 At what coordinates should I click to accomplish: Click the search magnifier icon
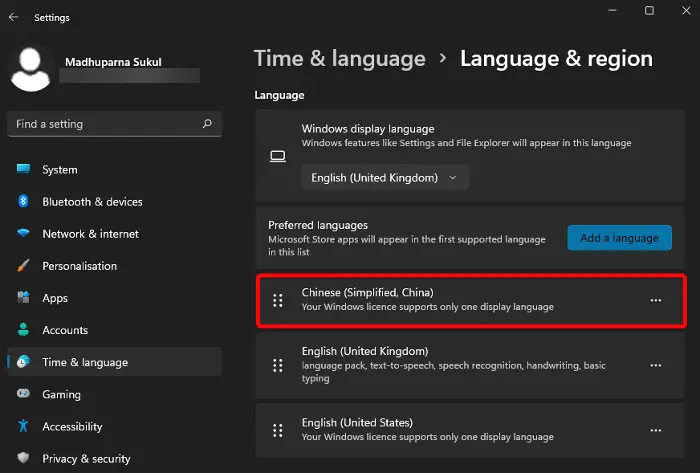coord(207,124)
